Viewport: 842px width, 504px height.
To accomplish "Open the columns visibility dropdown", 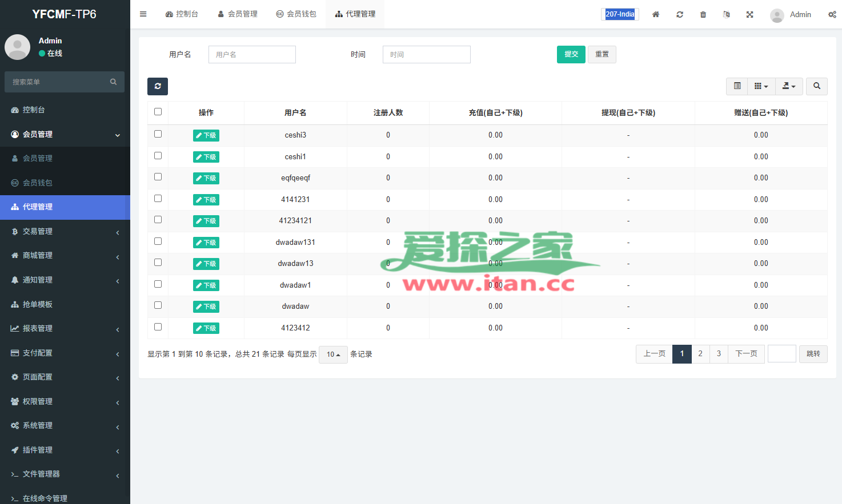I will [761, 86].
